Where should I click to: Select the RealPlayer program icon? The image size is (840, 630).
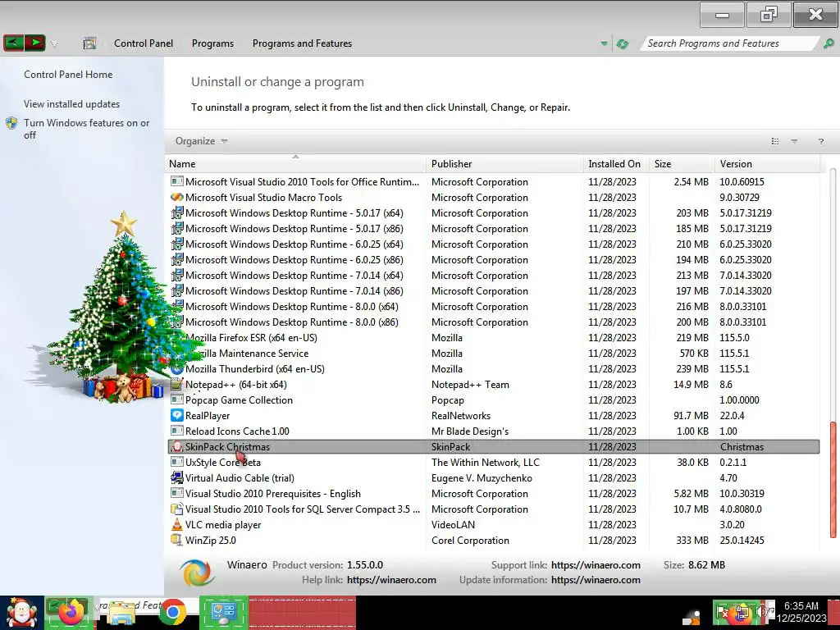[x=177, y=415]
